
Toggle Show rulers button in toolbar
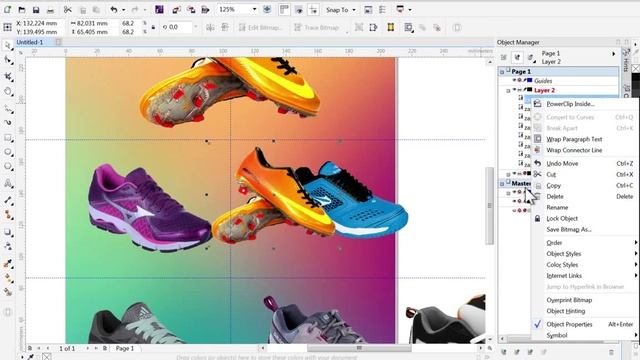[284, 9]
